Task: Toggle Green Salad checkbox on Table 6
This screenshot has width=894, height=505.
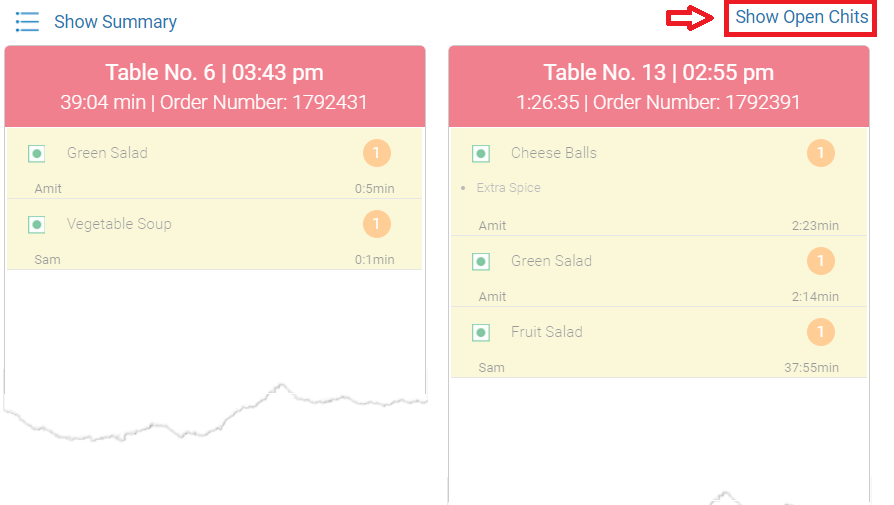Action: tap(36, 153)
